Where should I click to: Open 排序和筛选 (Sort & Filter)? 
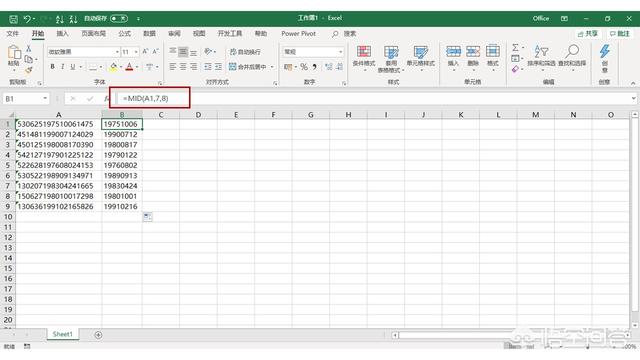[541, 57]
